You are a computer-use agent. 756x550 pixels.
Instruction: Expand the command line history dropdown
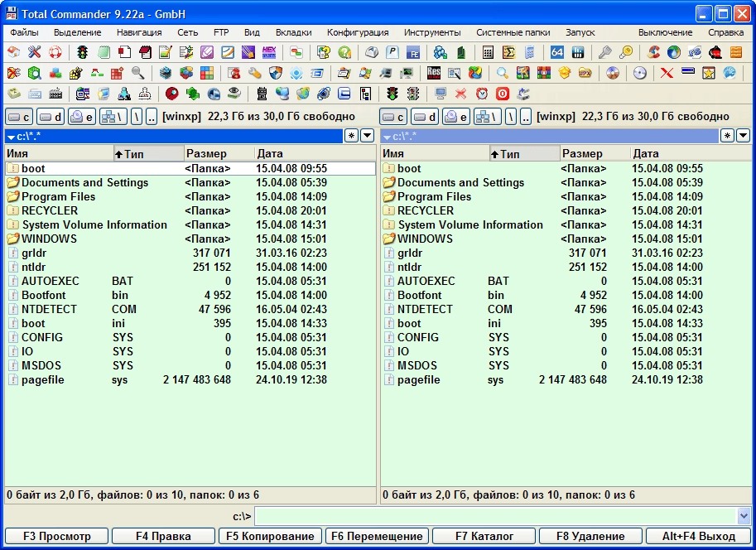pyautogui.click(x=744, y=516)
